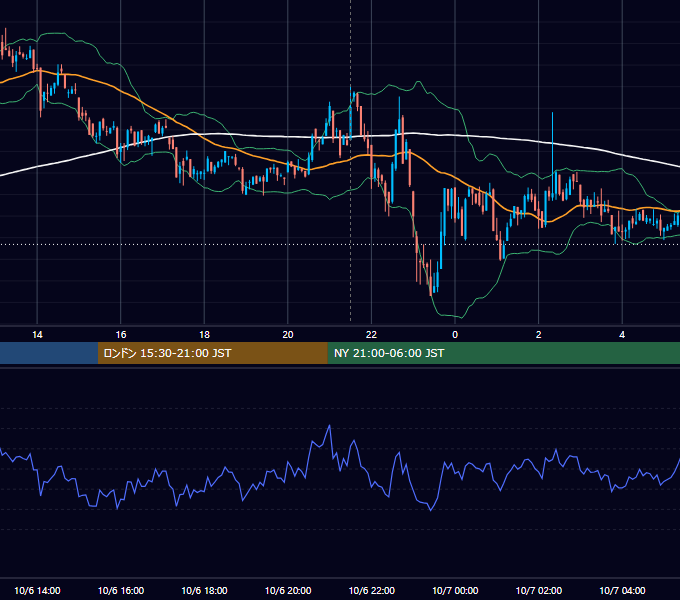The image size is (680, 600).
Task: Click the 10/6 22:00 time label
Action: [372, 590]
